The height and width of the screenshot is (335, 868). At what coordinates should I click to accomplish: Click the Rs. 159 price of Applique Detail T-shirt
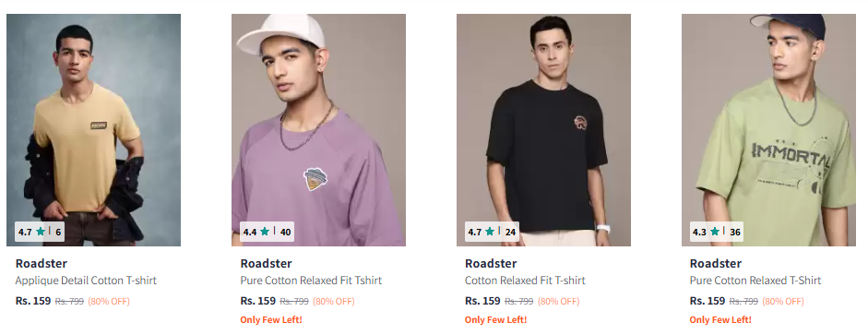(33, 301)
